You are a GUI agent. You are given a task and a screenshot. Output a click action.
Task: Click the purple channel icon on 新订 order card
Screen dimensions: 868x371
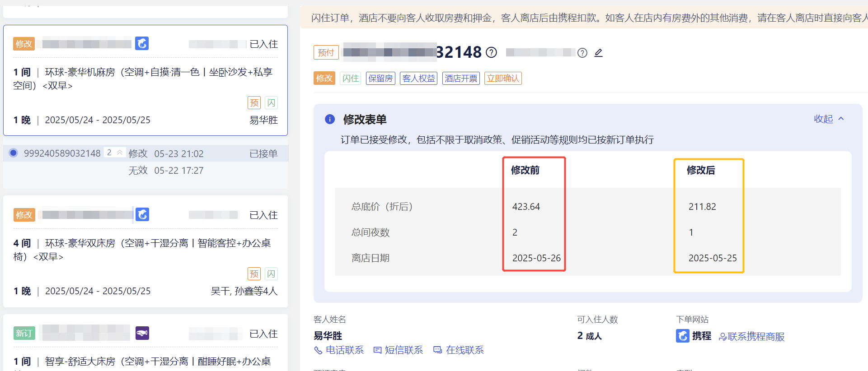click(142, 333)
